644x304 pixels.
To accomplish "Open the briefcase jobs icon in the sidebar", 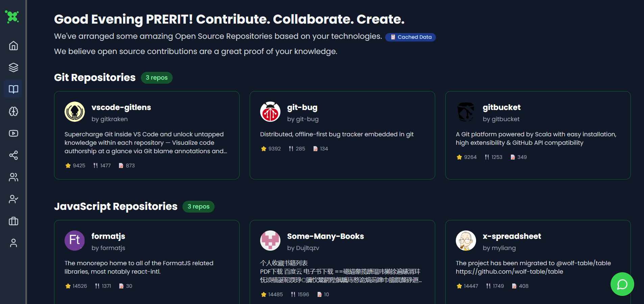I will [x=13, y=221].
